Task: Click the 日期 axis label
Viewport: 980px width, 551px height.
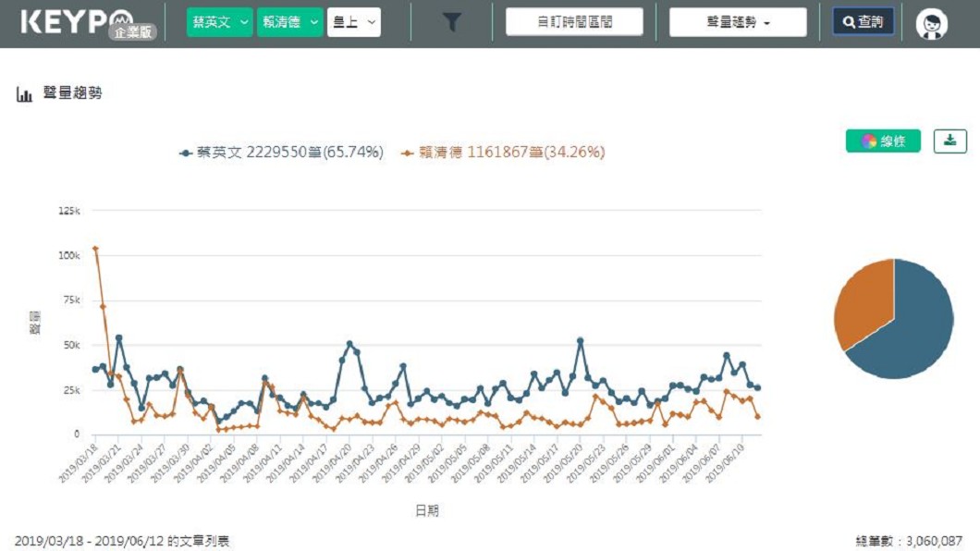Action: click(427, 510)
